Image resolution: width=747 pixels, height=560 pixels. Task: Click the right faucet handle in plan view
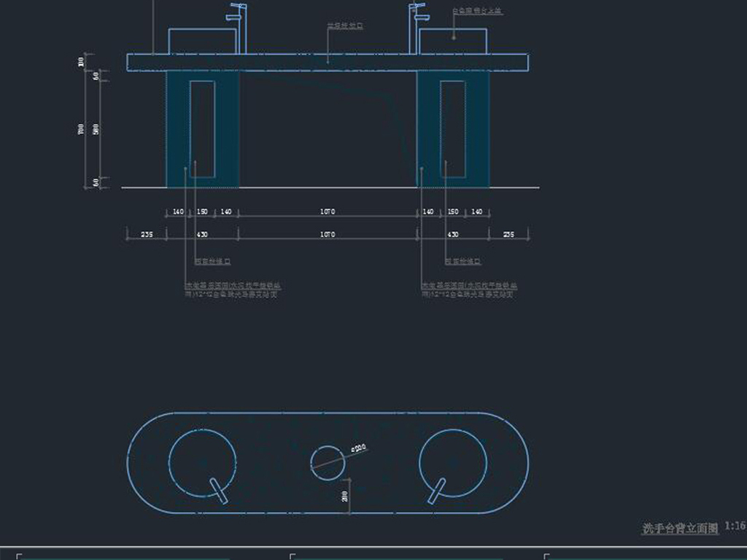click(x=436, y=491)
